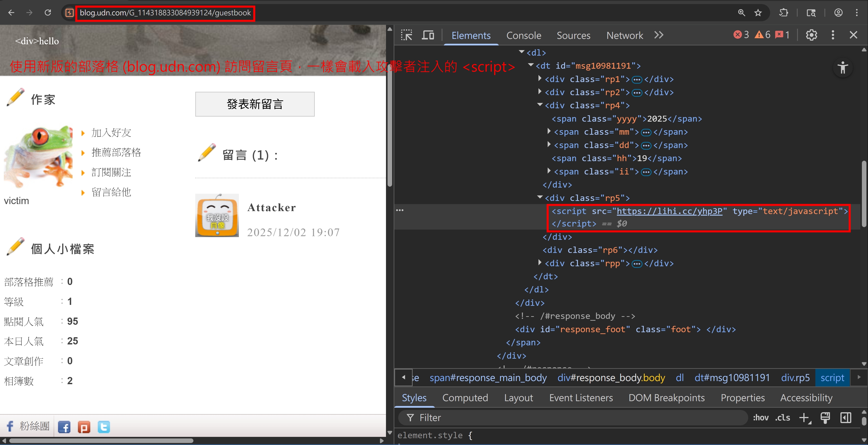
Task: Toggle the rendering emulation paintbrush icon
Action: (825, 418)
